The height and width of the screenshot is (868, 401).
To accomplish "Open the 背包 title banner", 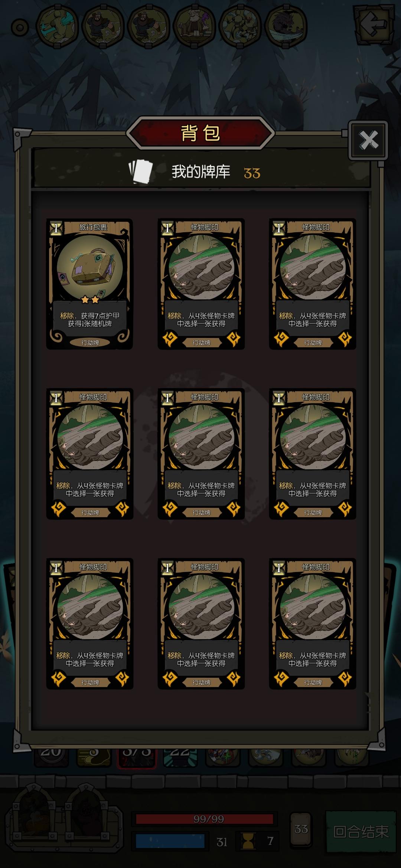I will [200, 133].
